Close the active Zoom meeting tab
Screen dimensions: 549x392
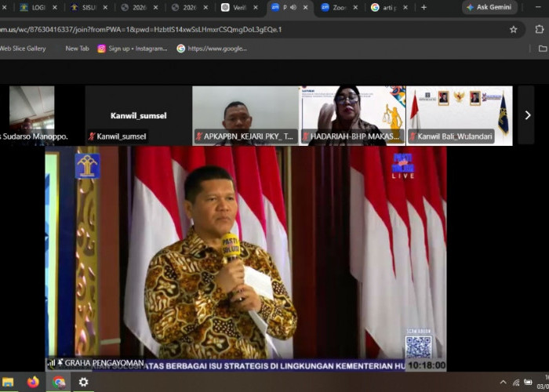[306, 7]
